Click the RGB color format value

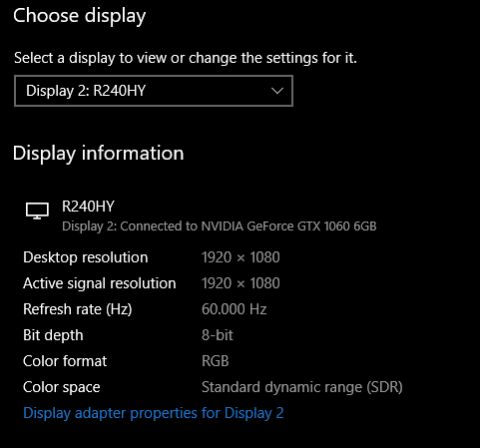tap(216, 361)
